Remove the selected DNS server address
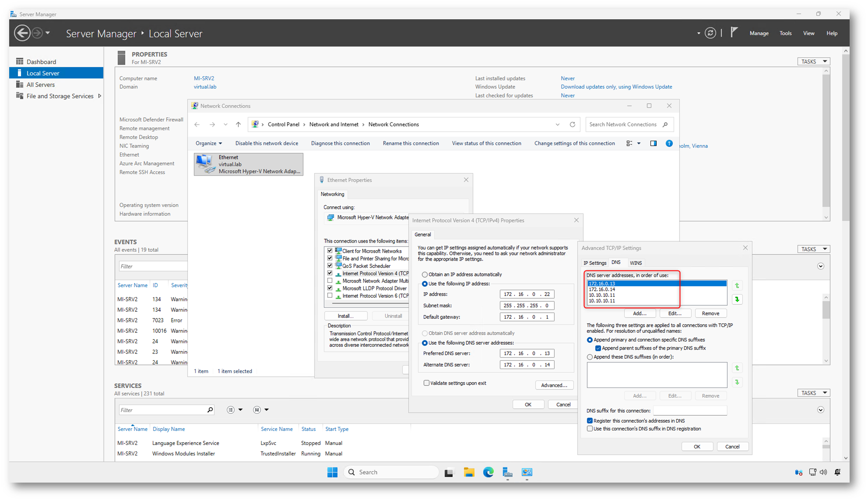The height and width of the screenshot is (501, 868). click(710, 314)
